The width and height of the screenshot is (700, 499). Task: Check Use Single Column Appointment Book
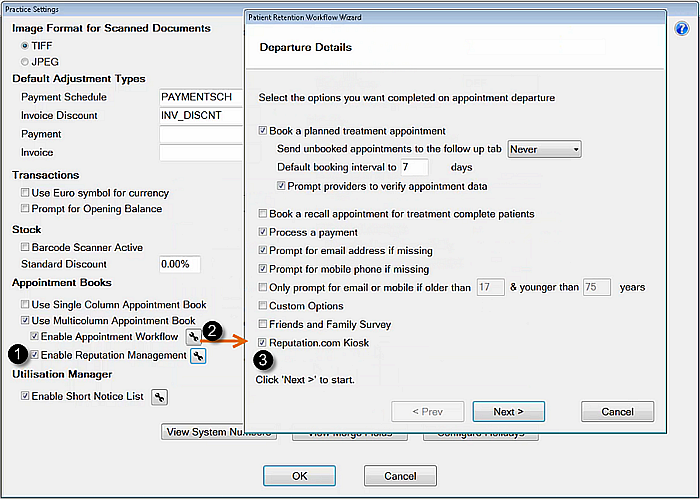(x=25, y=304)
